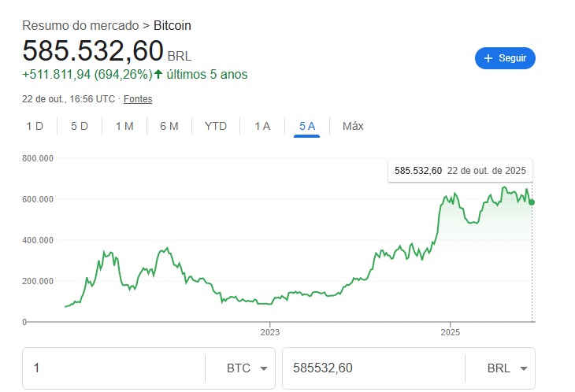Select the 5 A range tab
Viewport: 575px width, 392px height.
point(307,126)
